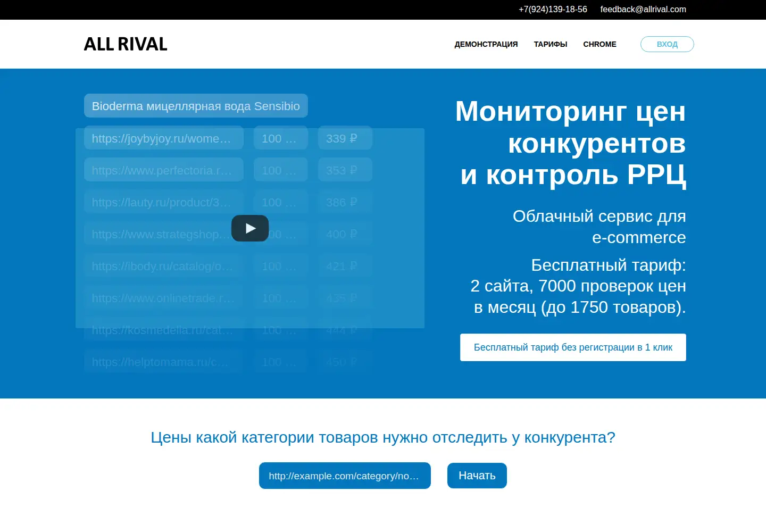
Task: Select the joybyjoy.ru URL row
Action: [x=164, y=138]
